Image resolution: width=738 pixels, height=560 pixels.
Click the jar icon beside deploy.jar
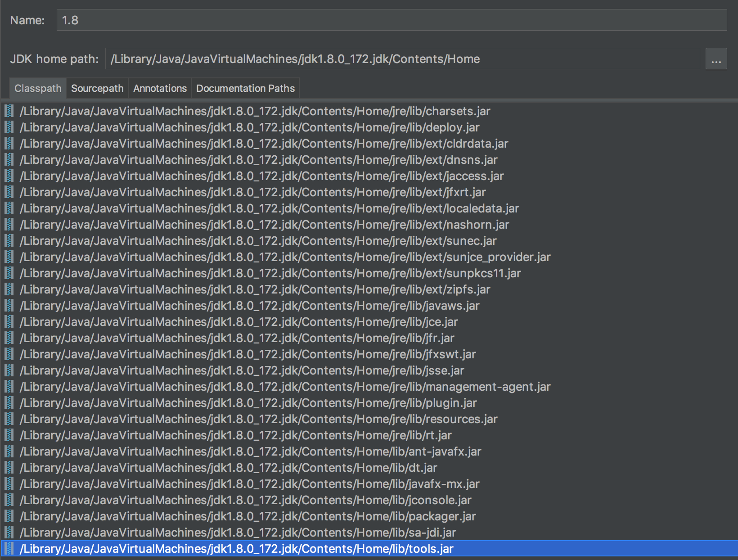(9, 127)
